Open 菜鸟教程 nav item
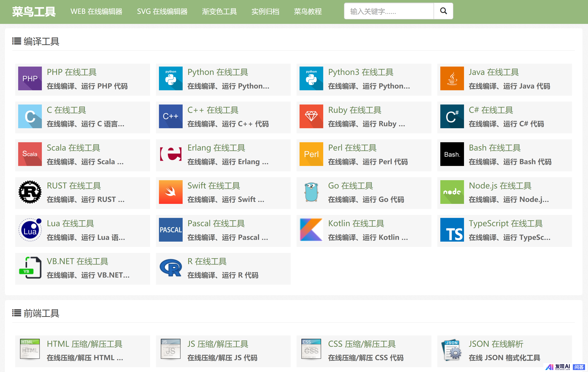Screen dimensions: 588x372 point(308,11)
